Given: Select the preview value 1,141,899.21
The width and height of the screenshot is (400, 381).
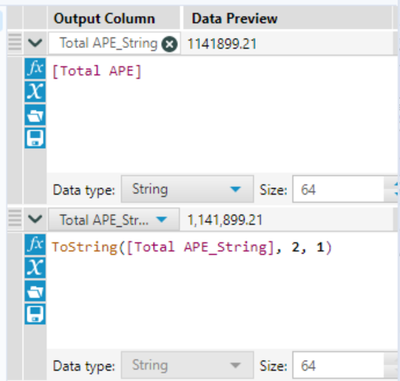Looking at the screenshot, I should [225, 220].
